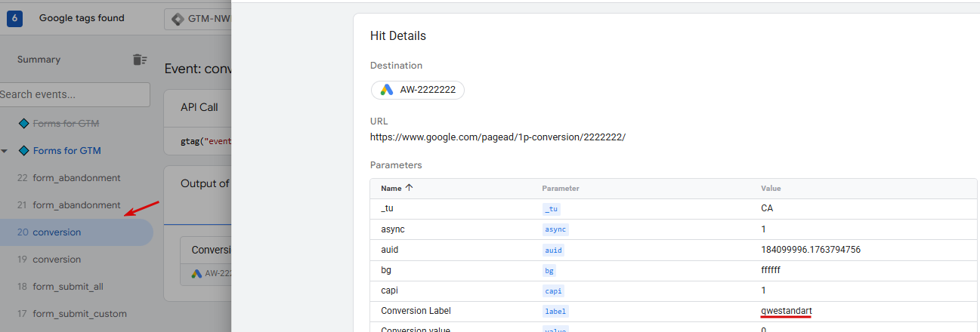Click the Parameter column header
Image resolution: width=980 pixels, height=332 pixels.
(560, 188)
